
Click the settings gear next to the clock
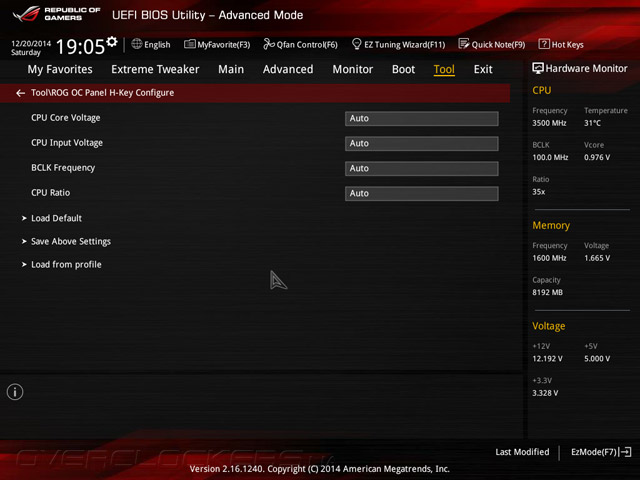[x=112, y=42]
